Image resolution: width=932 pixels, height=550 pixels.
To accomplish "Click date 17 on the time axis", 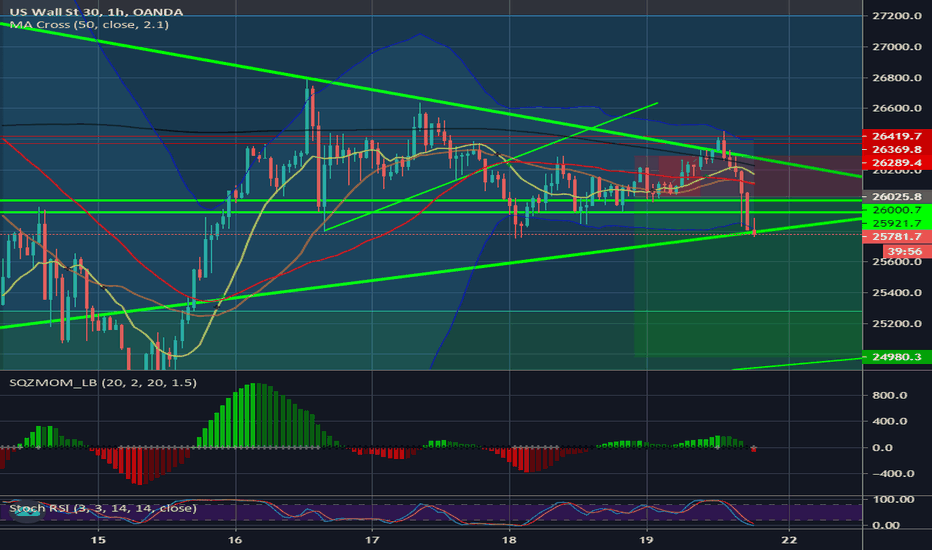I will click(x=372, y=540).
